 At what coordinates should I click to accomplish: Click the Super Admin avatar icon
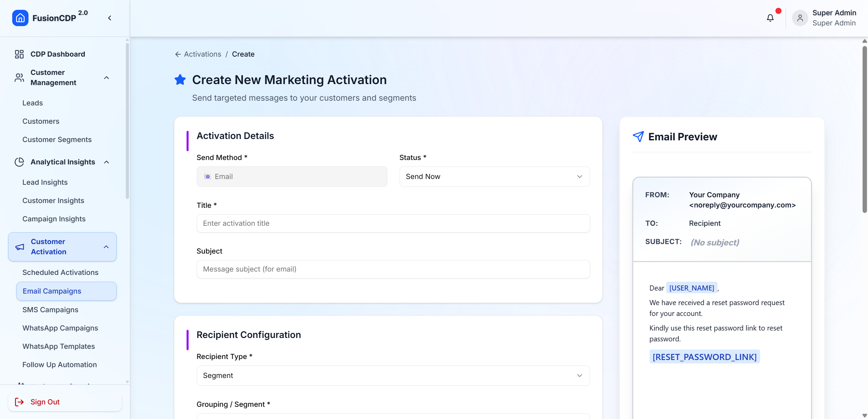[x=800, y=18]
